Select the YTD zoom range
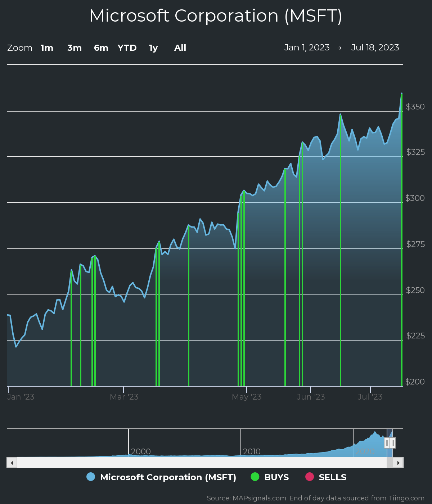 click(x=127, y=48)
